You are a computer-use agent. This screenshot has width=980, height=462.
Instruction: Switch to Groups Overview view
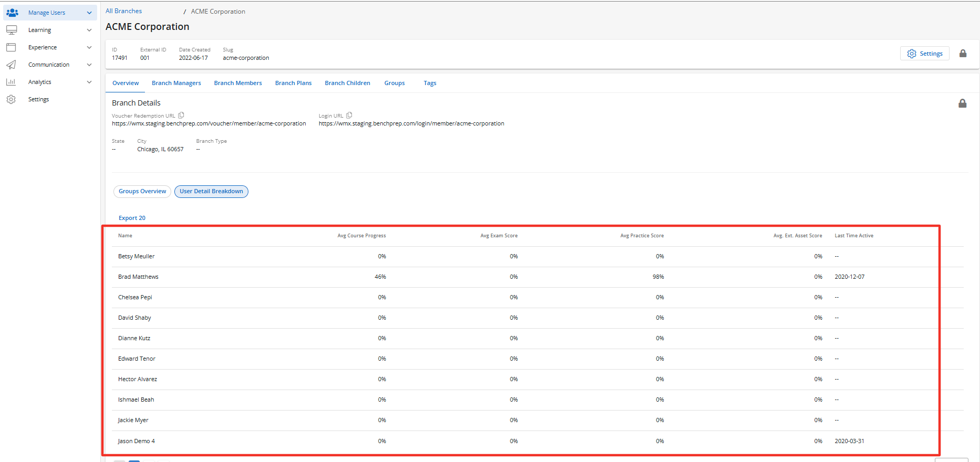142,192
